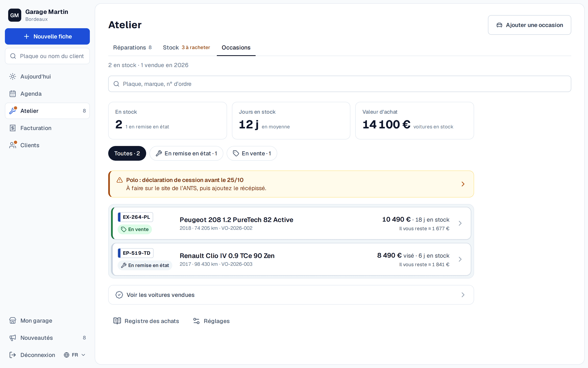
Task: Open the Clients section
Action: pos(47,145)
